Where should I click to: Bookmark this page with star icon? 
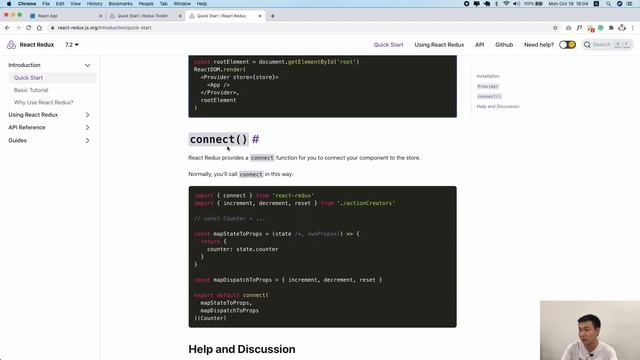[555, 28]
